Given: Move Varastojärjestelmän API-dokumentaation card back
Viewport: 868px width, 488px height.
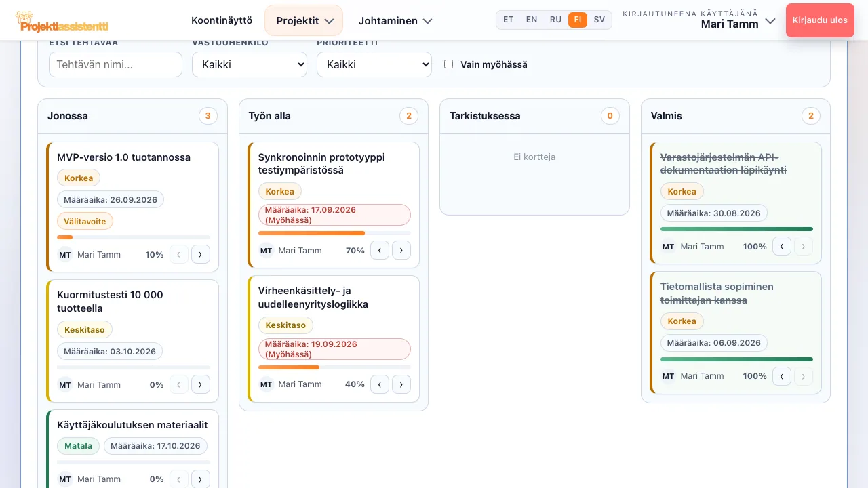Looking at the screenshot, I should (x=782, y=247).
